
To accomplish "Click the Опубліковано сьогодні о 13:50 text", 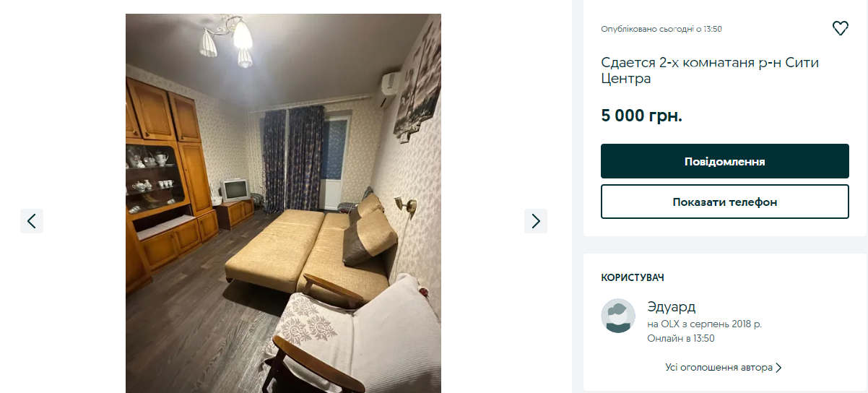I will [x=661, y=29].
